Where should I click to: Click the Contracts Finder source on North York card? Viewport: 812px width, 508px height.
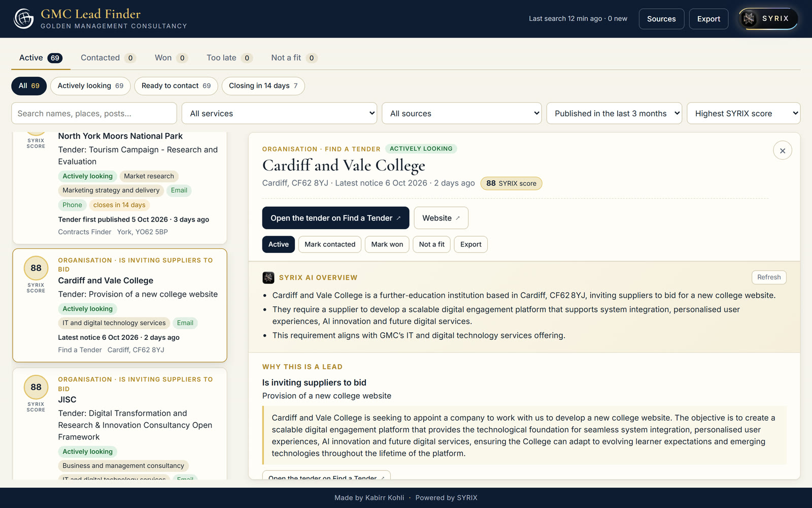click(85, 232)
